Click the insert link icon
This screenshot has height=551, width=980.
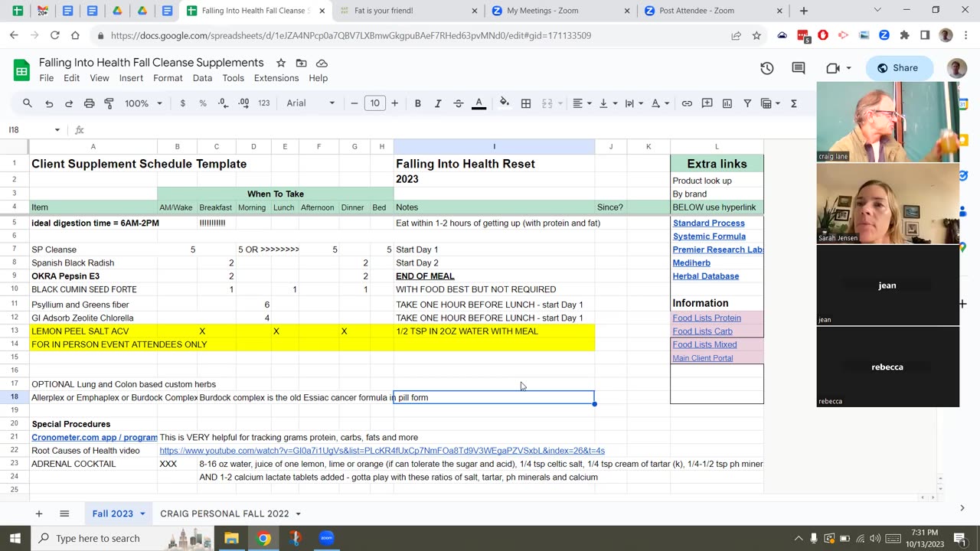tap(687, 103)
